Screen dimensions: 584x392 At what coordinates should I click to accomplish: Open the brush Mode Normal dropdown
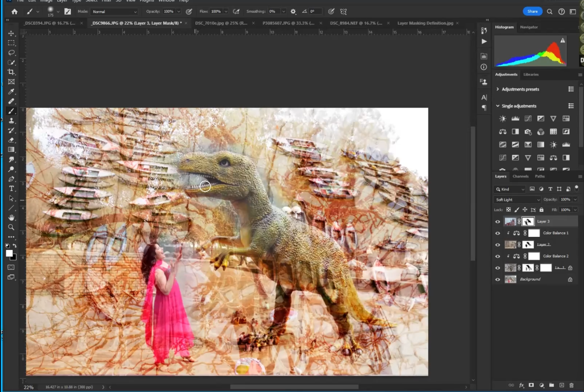(114, 12)
